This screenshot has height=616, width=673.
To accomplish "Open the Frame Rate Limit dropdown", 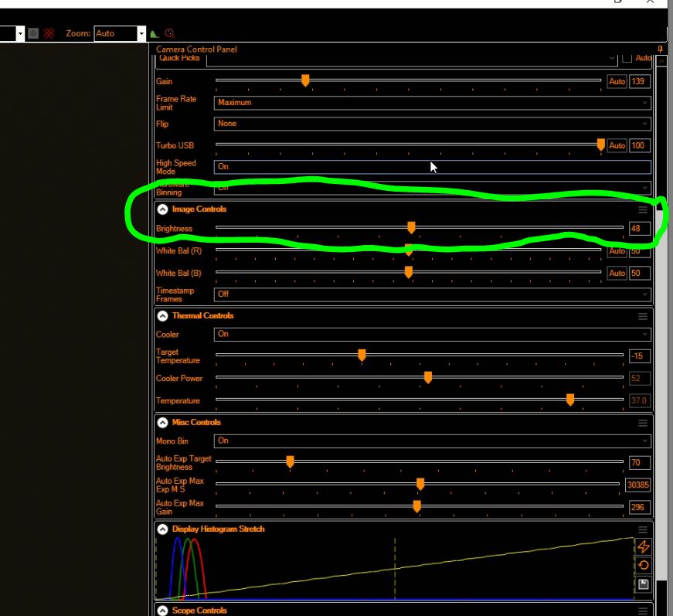I will click(x=431, y=103).
